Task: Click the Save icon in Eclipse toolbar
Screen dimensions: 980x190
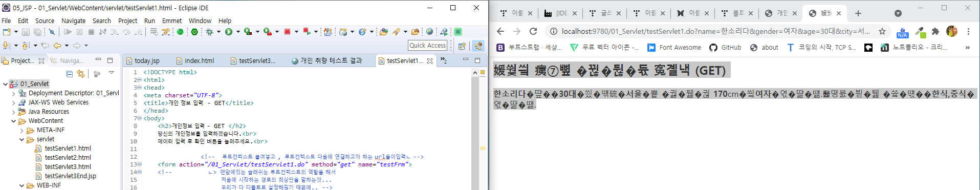Action: [25, 32]
